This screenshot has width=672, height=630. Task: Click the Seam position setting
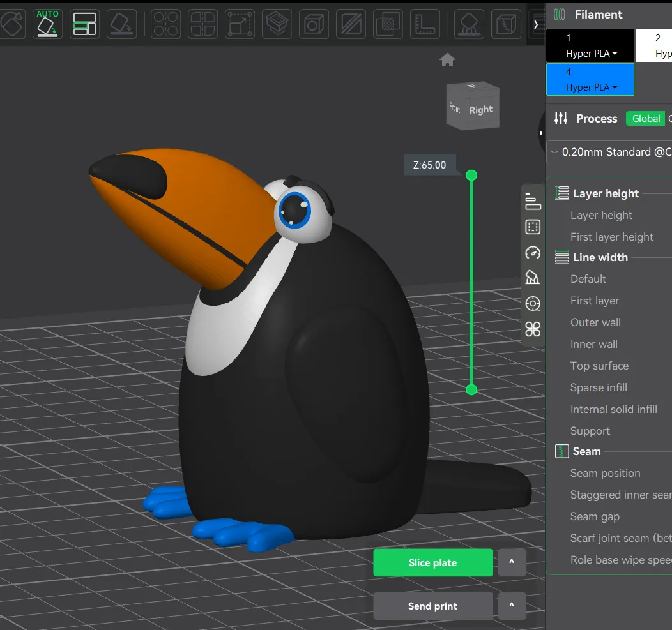click(x=605, y=473)
